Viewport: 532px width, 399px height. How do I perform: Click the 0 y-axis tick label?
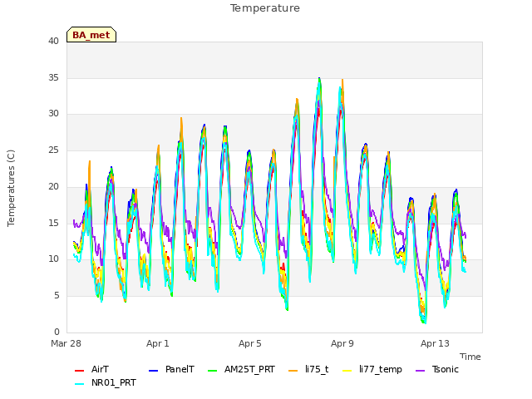[57, 332]
